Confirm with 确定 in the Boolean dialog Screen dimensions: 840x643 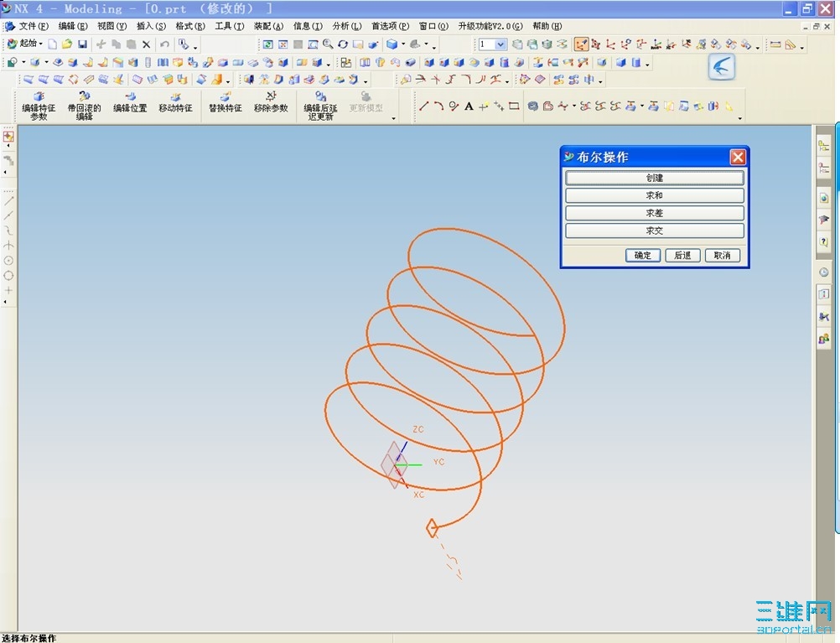[643, 256]
